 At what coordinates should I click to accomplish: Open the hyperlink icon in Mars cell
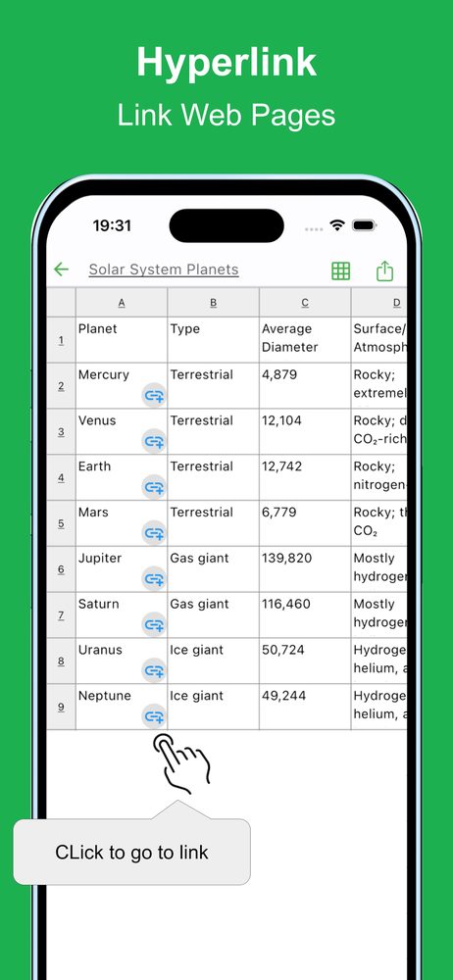154,533
